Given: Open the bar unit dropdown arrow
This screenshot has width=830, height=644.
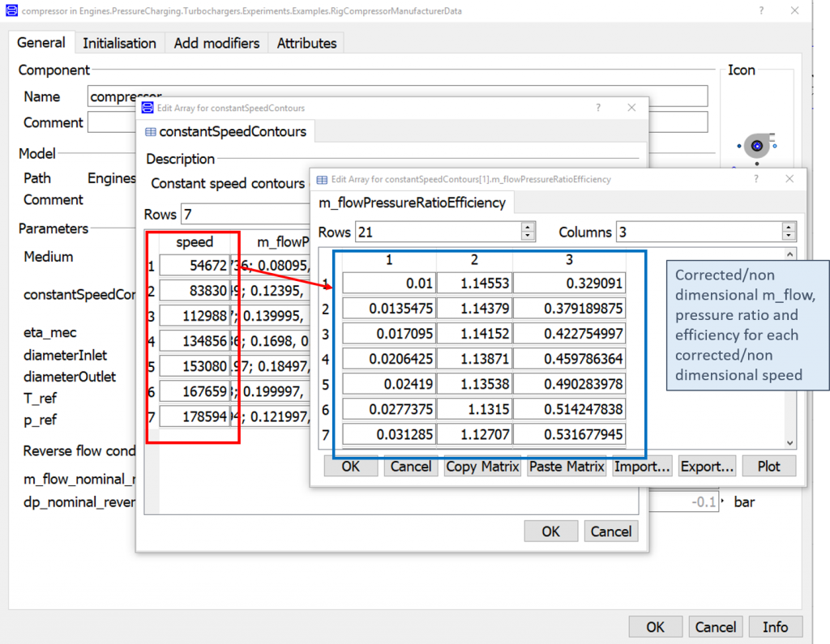Looking at the screenshot, I should click(722, 501).
